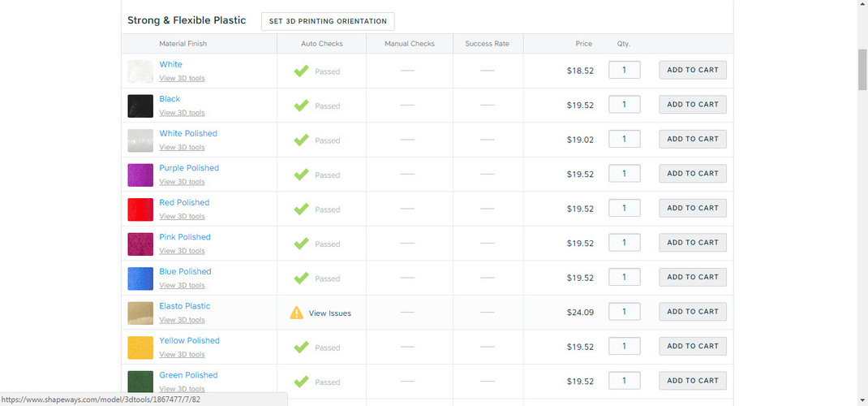Add Elasto Plastic to cart

click(693, 311)
